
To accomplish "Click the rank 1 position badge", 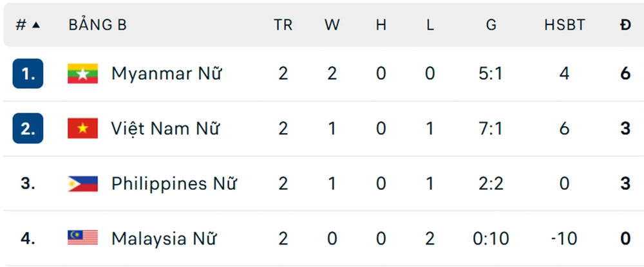I will pyautogui.click(x=28, y=73).
